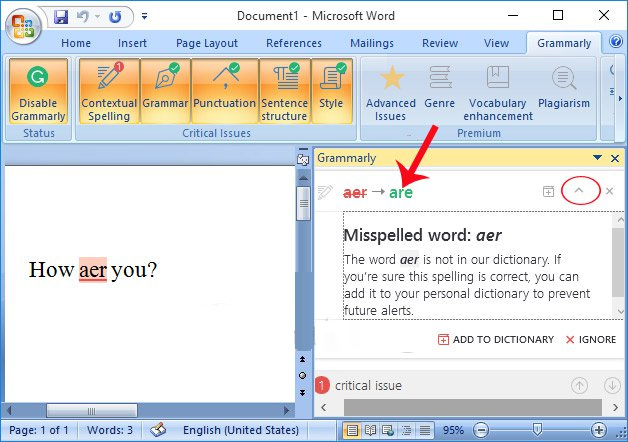The image size is (628, 442).
Task: Switch to the Insert tab
Action: [x=132, y=43]
